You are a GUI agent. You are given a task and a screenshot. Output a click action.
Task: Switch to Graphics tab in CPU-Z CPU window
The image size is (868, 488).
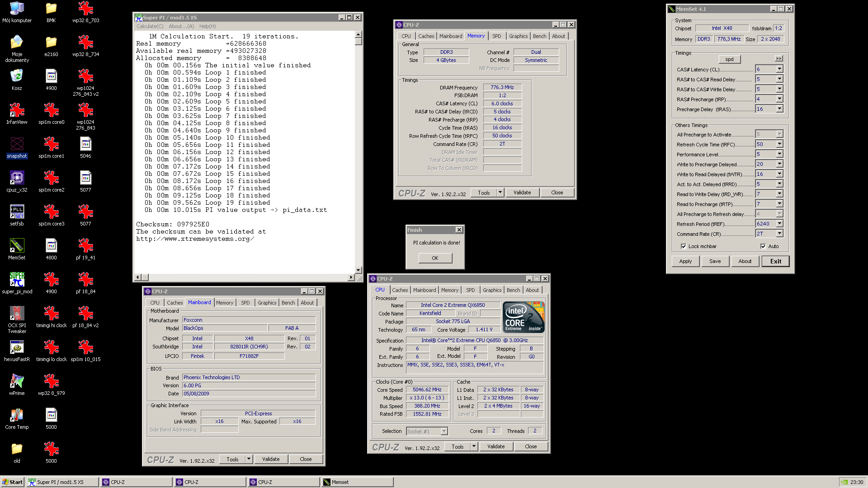492,290
